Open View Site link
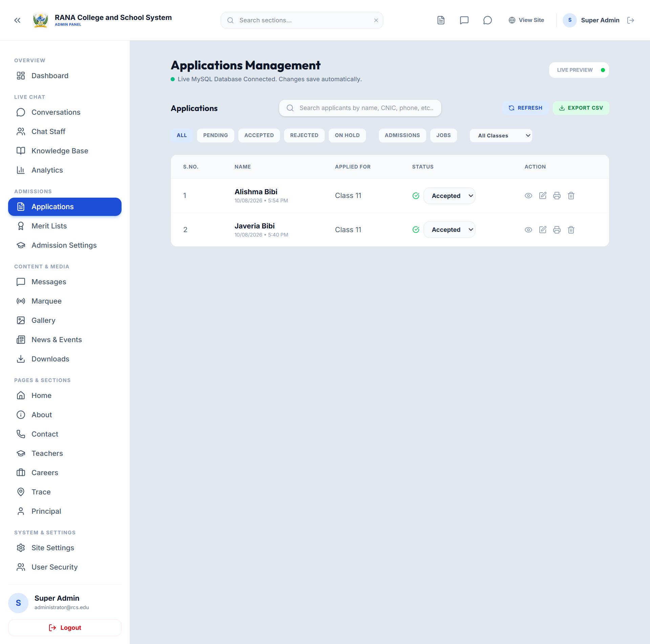Screen dimensions: 650x644 pos(526,20)
